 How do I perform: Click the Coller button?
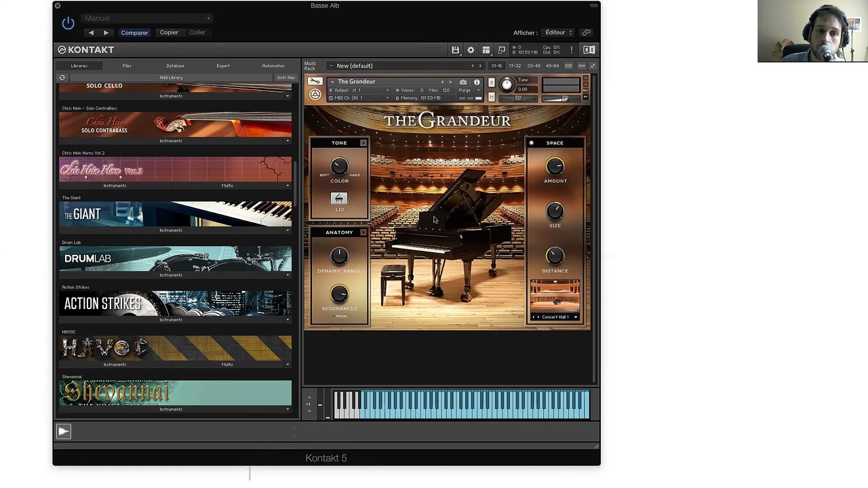pyautogui.click(x=197, y=33)
